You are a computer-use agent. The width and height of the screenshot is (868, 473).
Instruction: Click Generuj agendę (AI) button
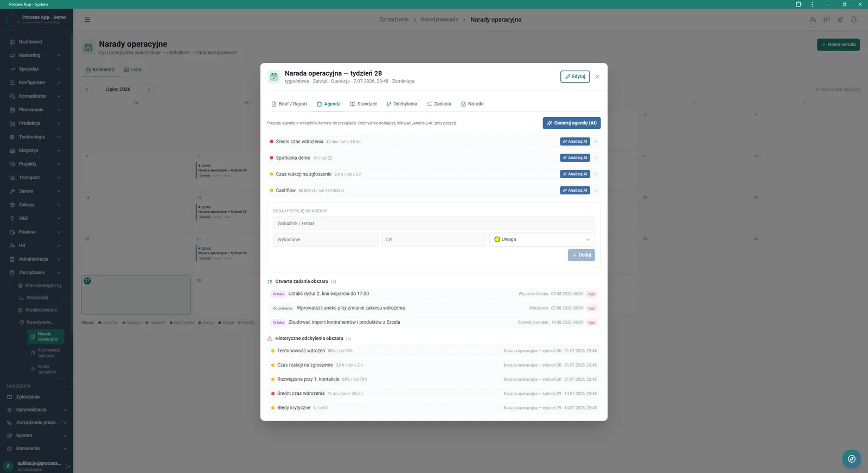(572, 123)
